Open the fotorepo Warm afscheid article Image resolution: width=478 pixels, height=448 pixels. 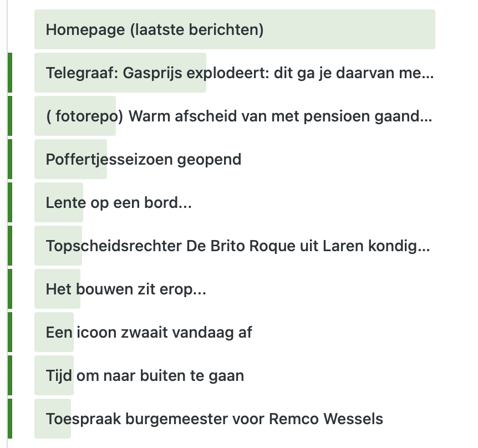click(x=239, y=116)
